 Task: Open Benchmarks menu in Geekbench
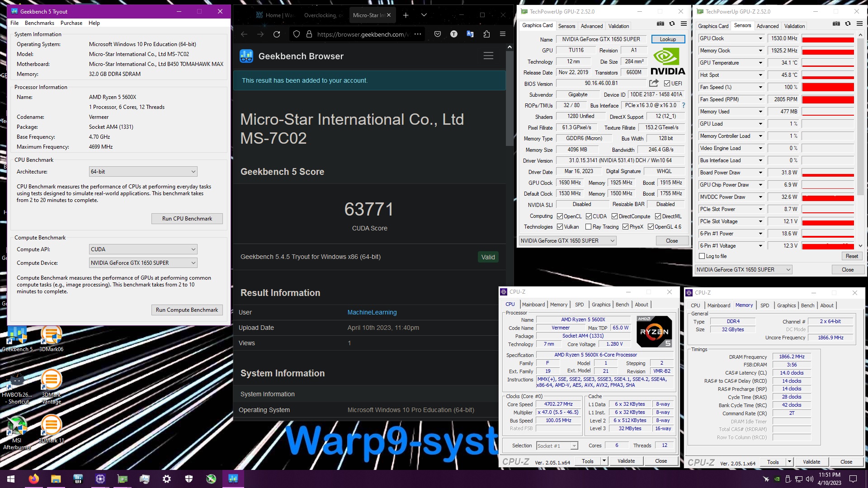(x=39, y=23)
